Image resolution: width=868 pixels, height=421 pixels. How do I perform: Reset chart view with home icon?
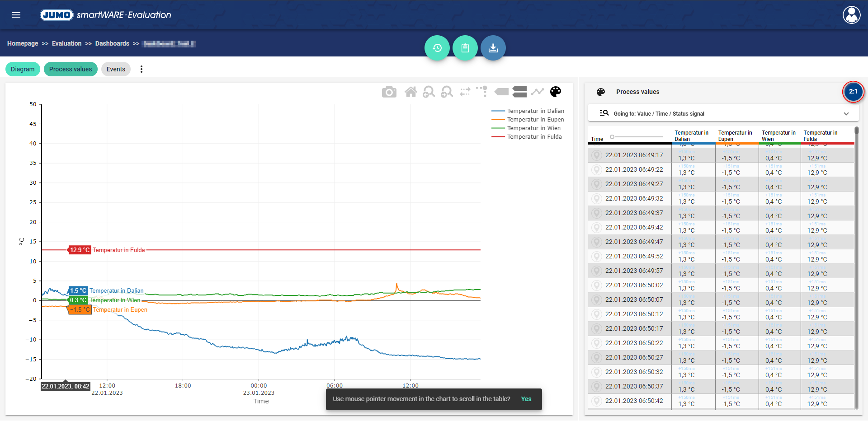pos(410,92)
